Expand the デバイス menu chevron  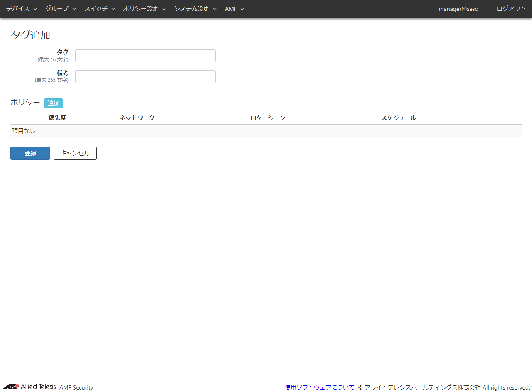click(35, 9)
